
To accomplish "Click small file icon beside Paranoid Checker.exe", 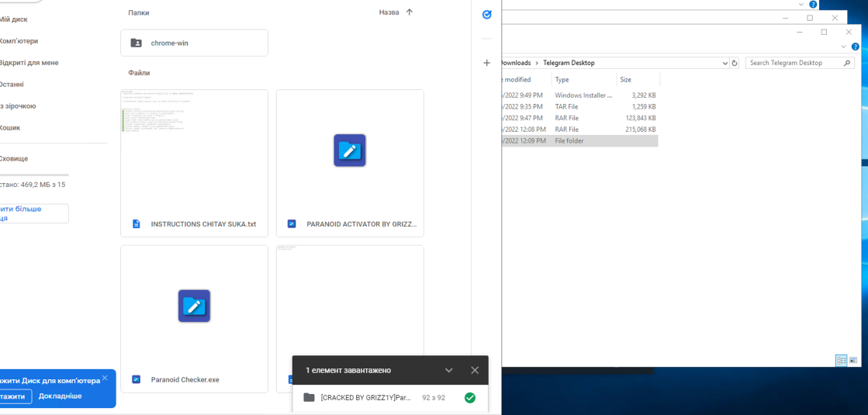I will pos(137,379).
